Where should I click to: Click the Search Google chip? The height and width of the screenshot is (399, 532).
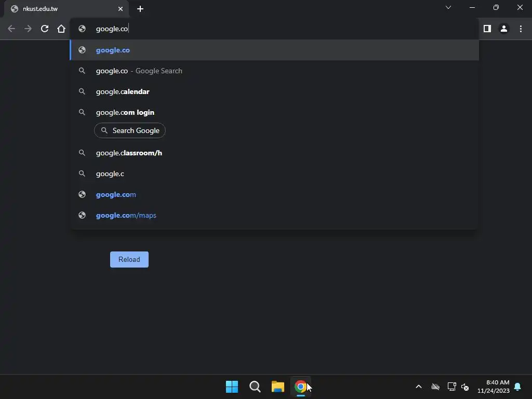click(129, 130)
